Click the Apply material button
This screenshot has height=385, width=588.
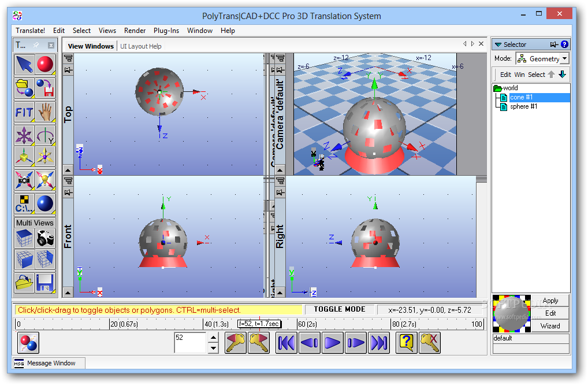click(x=550, y=301)
